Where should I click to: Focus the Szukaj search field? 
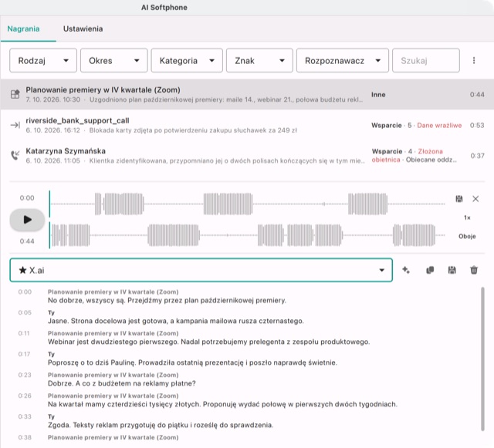(x=426, y=60)
